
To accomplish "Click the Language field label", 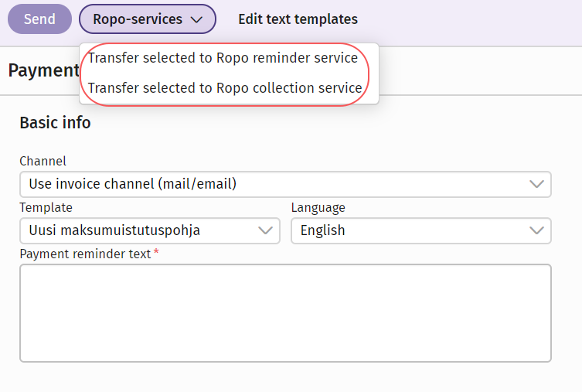I will pos(318,208).
